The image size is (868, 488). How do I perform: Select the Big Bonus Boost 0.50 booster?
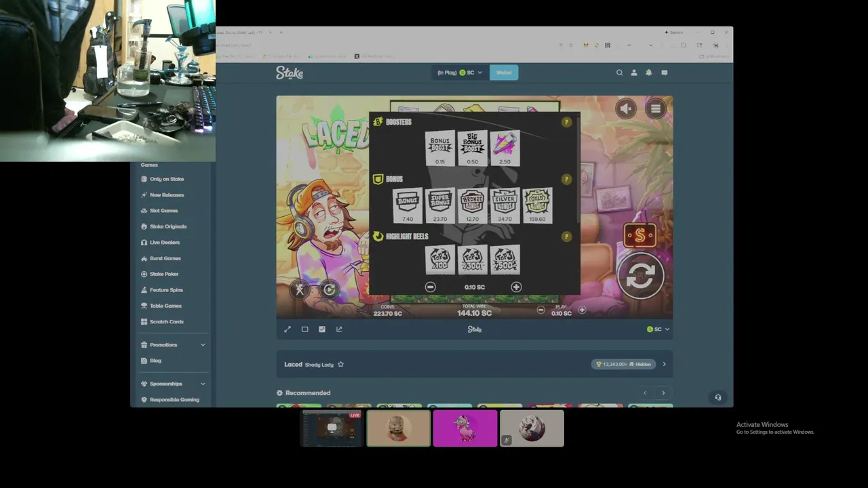[x=473, y=148]
